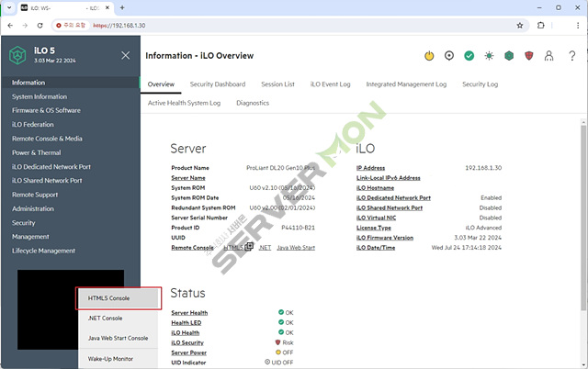
Task: Click the green hexagon iLO status icon
Action: pos(509,56)
